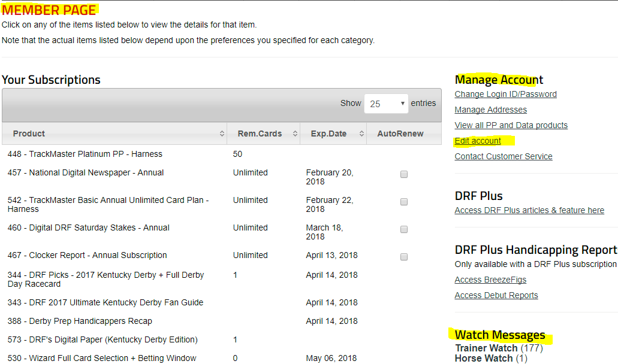Screen dimensions: 618x364
Task: Open the Show entries dropdown
Action: 386,104
